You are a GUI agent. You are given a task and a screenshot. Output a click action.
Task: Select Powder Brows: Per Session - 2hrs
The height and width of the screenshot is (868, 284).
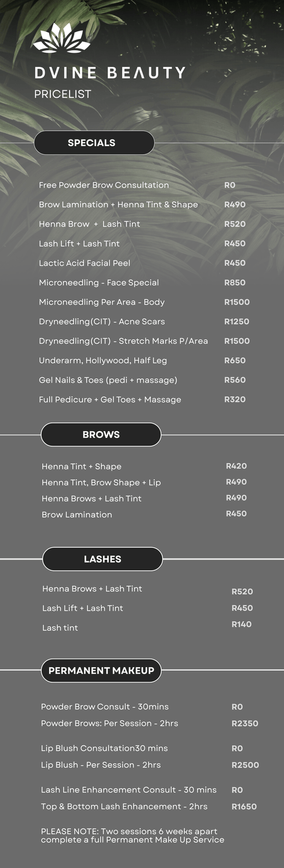[110, 723]
